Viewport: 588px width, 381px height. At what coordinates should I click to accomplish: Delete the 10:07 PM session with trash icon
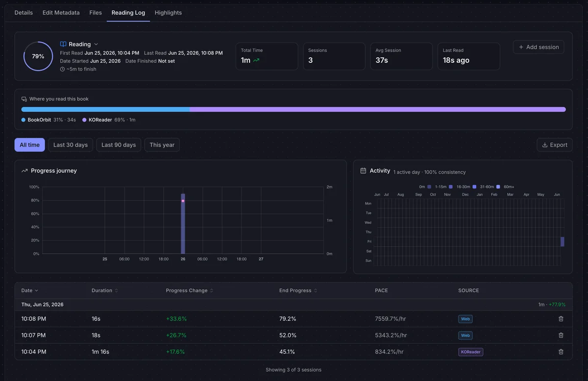point(561,335)
